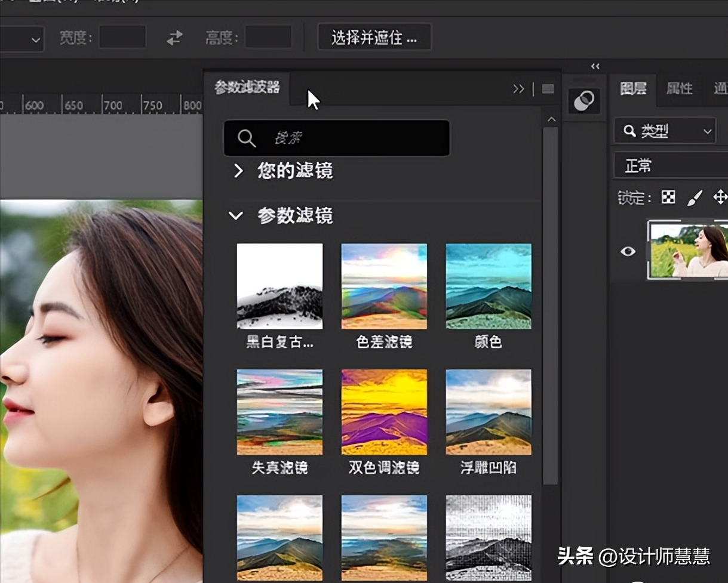This screenshot has width=728, height=583.
Task: Hide the layer using its eye icon
Action: [628, 251]
